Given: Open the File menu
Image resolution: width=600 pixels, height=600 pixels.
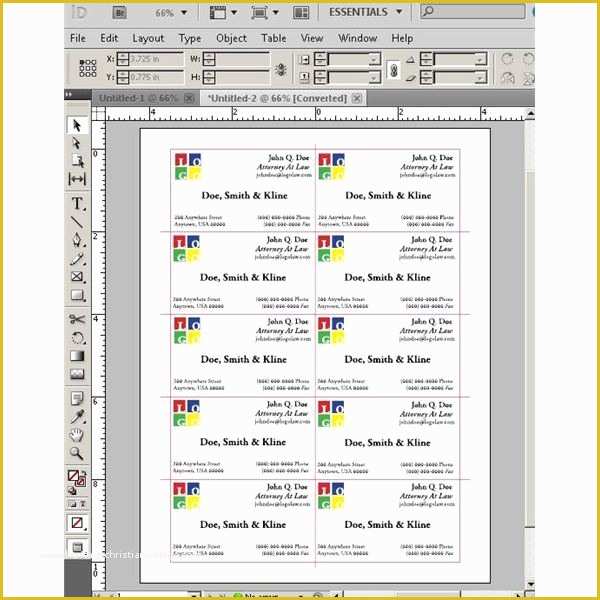Looking at the screenshot, I should pos(78,38).
